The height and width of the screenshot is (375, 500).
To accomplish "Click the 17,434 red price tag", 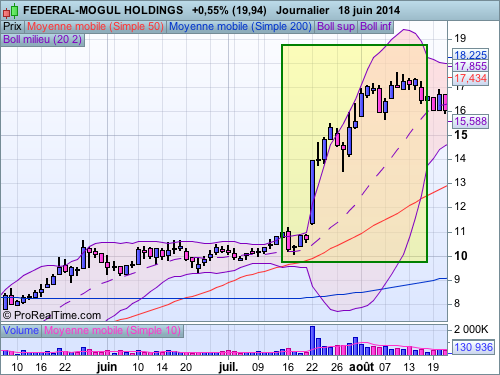I will point(470,79).
